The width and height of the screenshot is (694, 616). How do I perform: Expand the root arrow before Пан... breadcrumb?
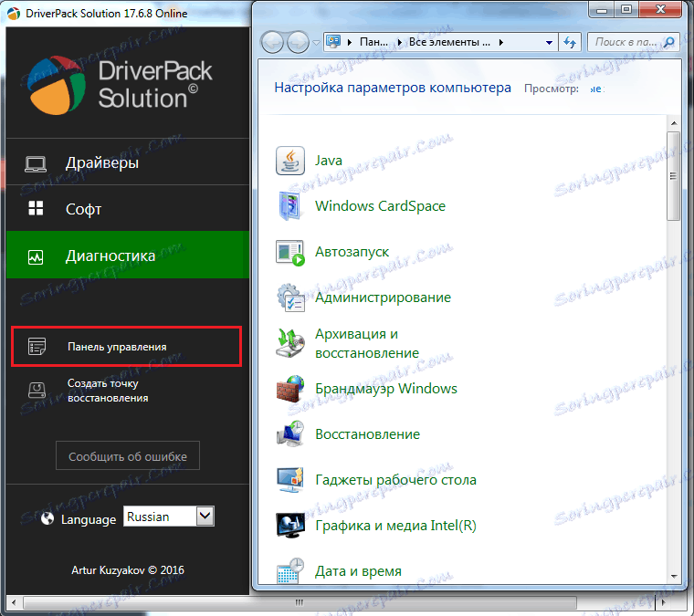point(350,43)
